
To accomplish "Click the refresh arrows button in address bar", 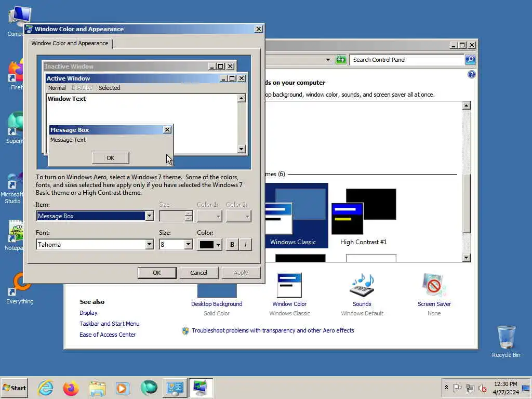I will coord(341,60).
